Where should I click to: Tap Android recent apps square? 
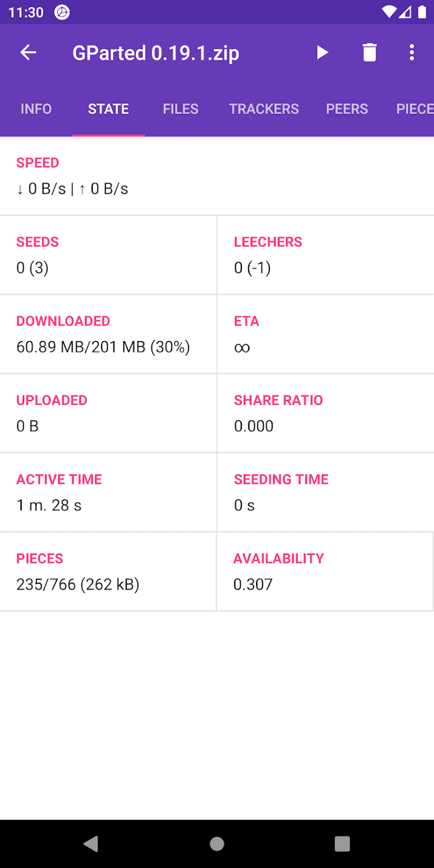click(x=342, y=844)
